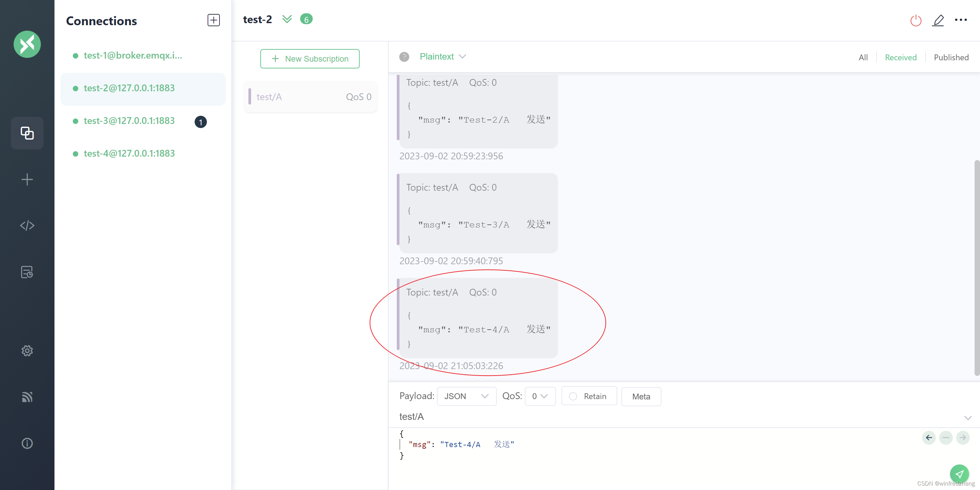This screenshot has height=490, width=980.
Task: Click the MQTTX logo icon
Action: click(27, 44)
